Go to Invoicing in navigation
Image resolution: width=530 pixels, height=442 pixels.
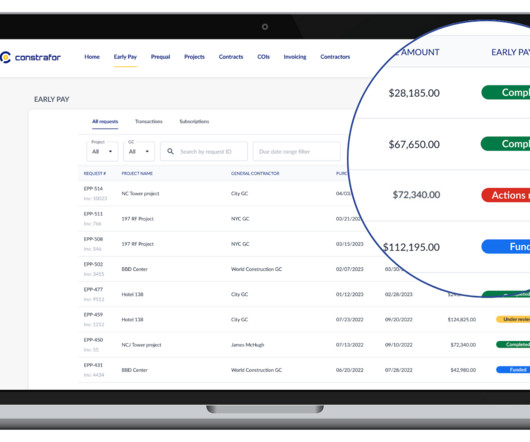click(295, 57)
